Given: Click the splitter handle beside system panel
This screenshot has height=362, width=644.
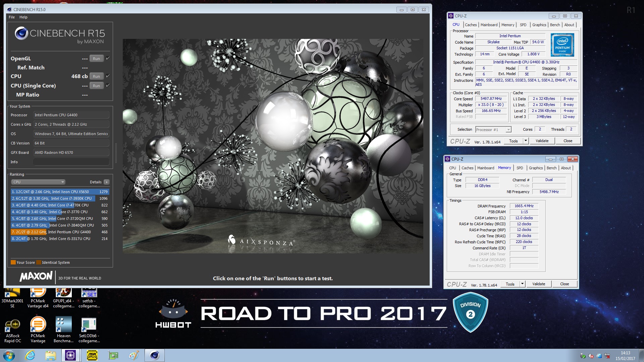Looking at the screenshot, I should point(116,153).
